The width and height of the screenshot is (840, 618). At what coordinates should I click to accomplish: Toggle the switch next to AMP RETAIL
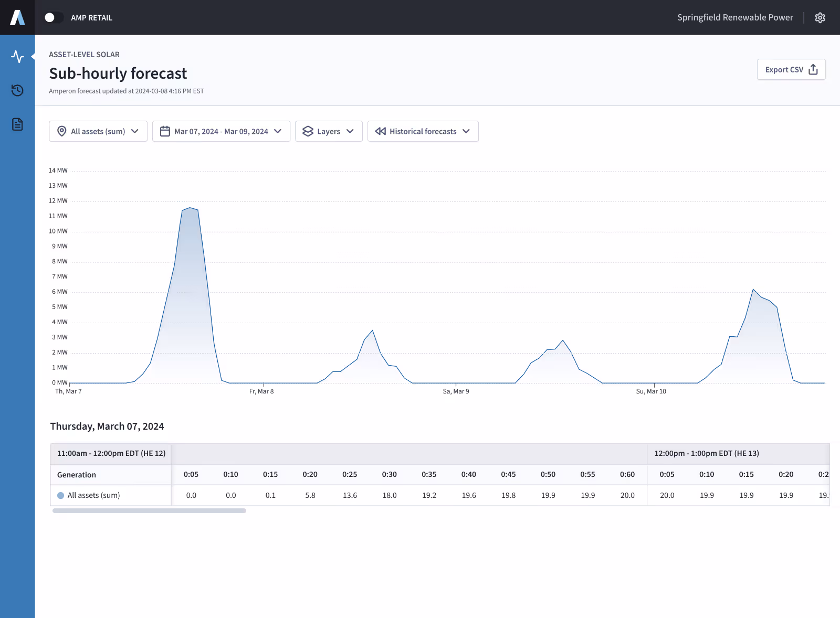point(54,17)
